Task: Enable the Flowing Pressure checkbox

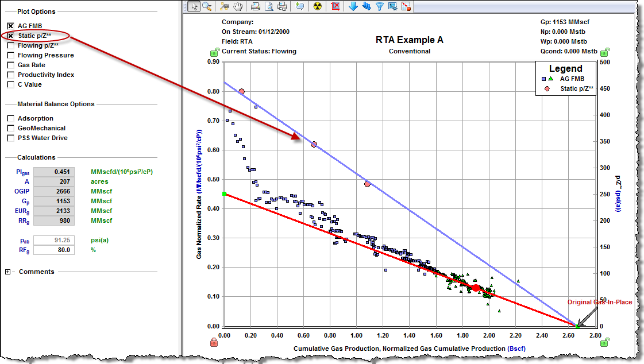Action: coord(10,55)
